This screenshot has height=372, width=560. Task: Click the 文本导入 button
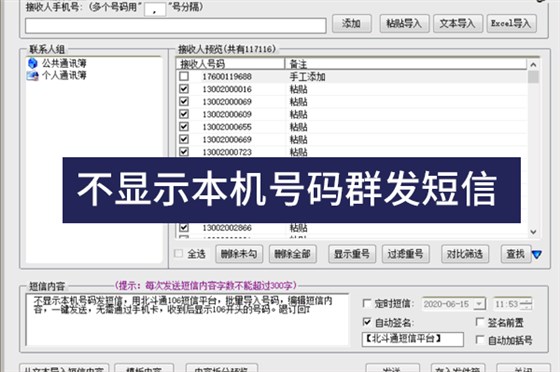click(x=458, y=24)
